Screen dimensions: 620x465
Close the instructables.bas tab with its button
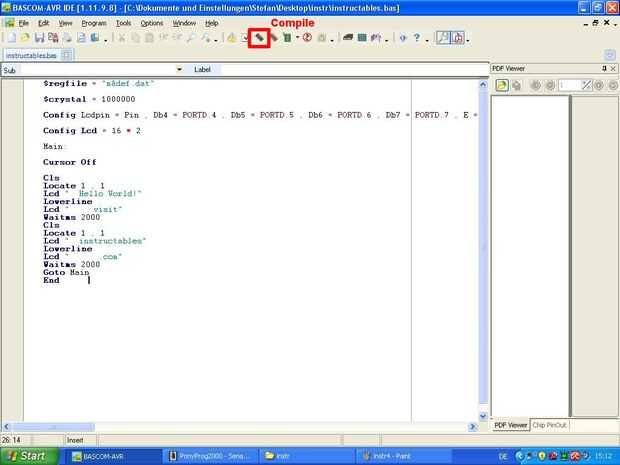[66, 55]
